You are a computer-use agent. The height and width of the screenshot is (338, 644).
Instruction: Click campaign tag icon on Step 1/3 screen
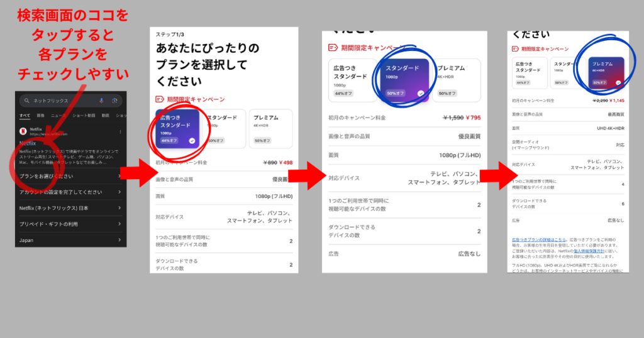coord(160,99)
